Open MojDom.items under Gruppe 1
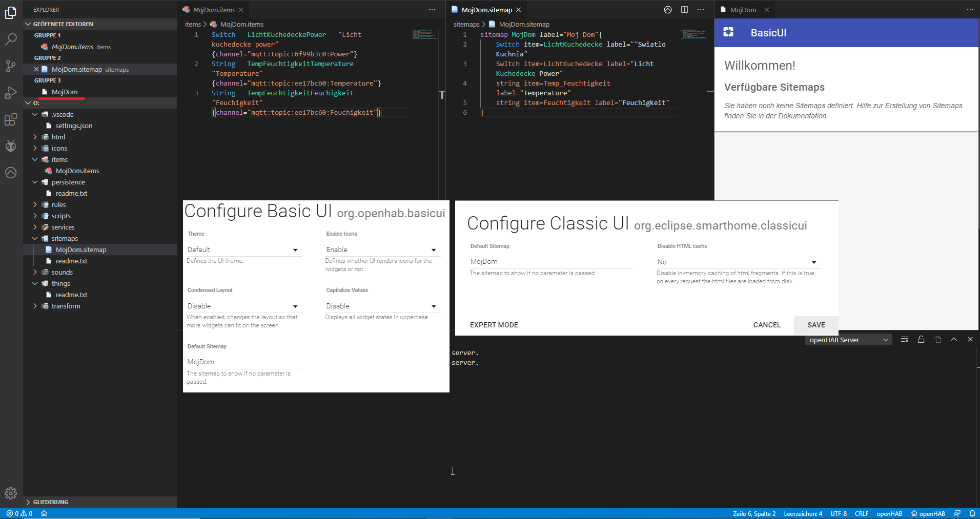The image size is (980, 519). 100,47
